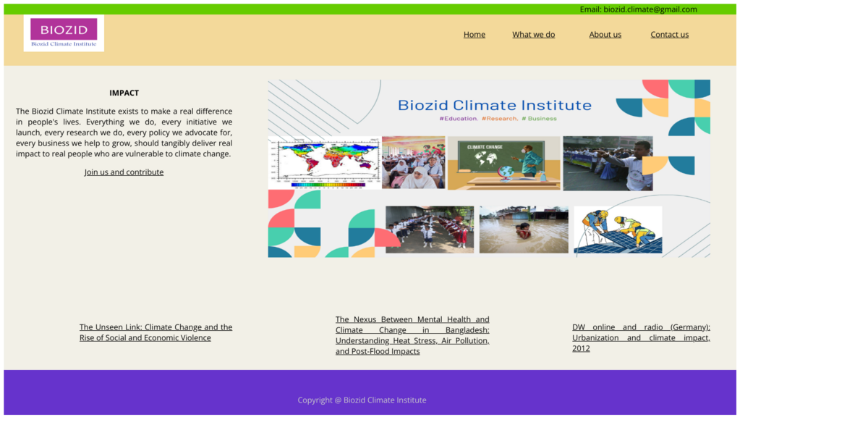Open the Unseen Link article about social violence
The image size is (868, 425).
pos(156,332)
